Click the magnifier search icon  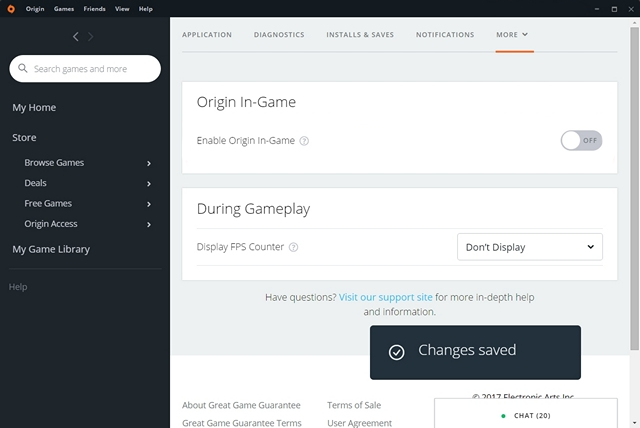click(x=23, y=68)
